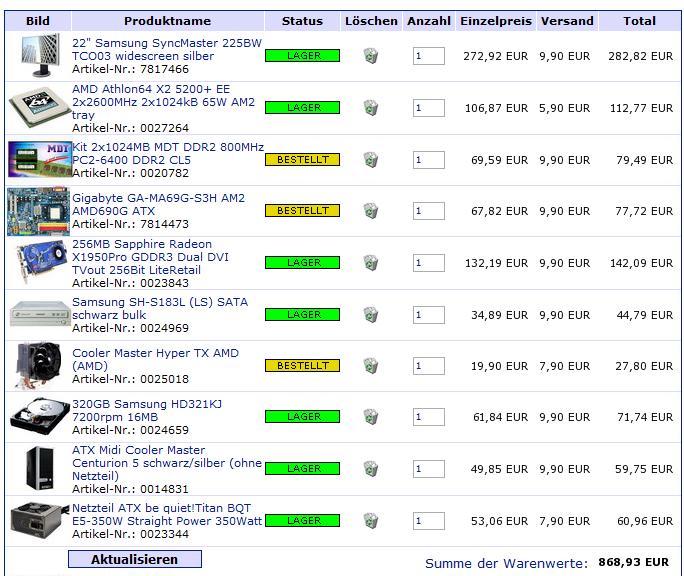This screenshot has width=684, height=576.
Task: Click the 132,19 EUR unit price
Action: pyautogui.click(x=496, y=263)
